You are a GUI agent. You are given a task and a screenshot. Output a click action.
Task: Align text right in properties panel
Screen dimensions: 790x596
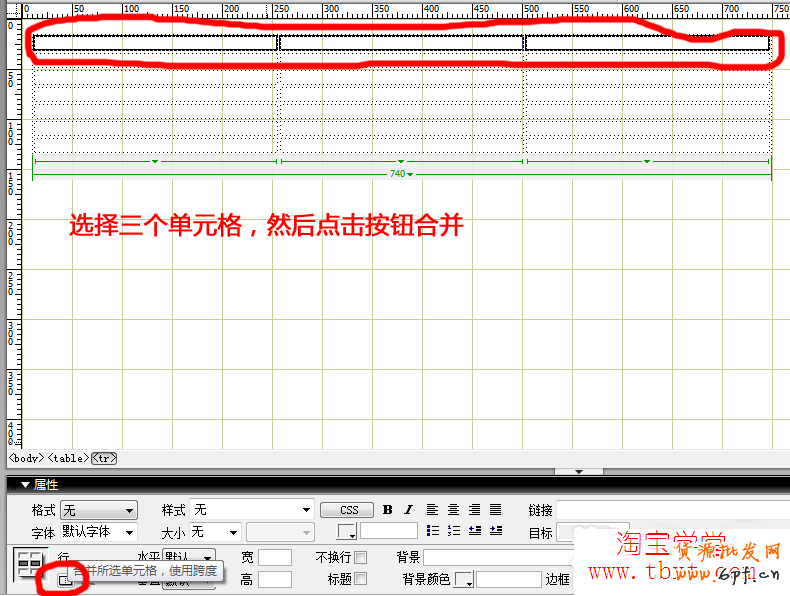[474, 510]
